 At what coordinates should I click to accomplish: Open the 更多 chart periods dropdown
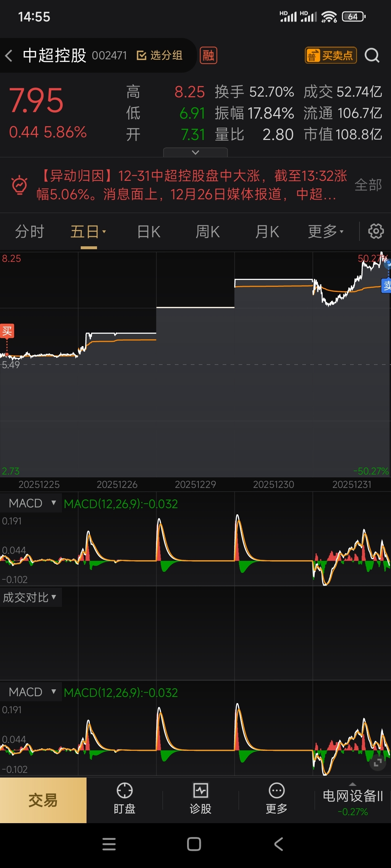tap(326, 231)
